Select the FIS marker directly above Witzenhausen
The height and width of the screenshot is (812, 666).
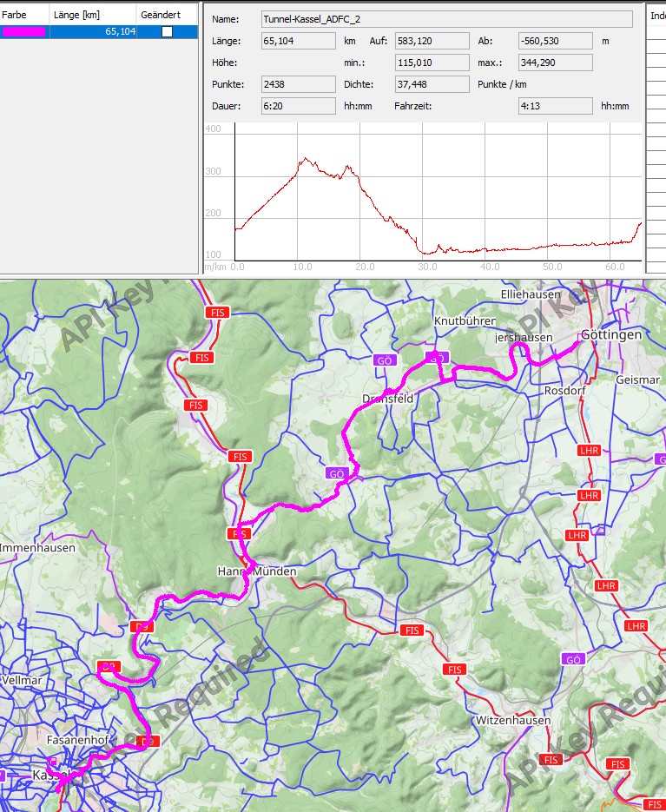pyautogui.click(x=453, y=670)
